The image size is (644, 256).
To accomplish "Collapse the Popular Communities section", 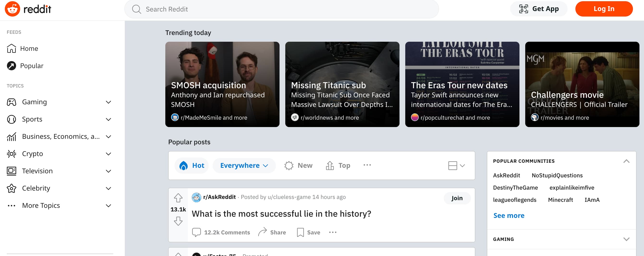I will (626, 161).
